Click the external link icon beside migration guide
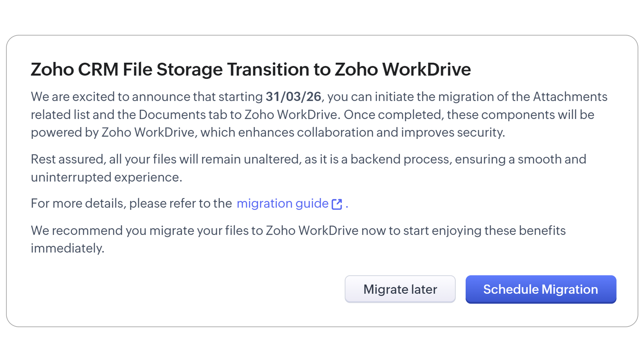The image size is (644, 362). pos(337,204)
